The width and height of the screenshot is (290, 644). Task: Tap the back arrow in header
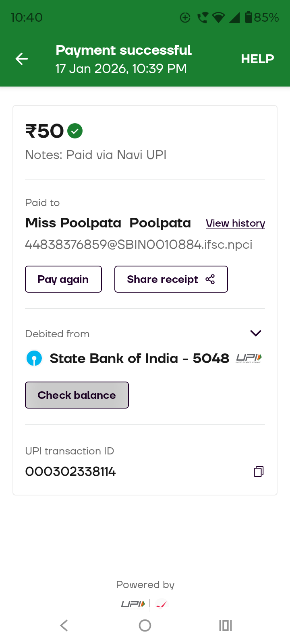(22, 59)
